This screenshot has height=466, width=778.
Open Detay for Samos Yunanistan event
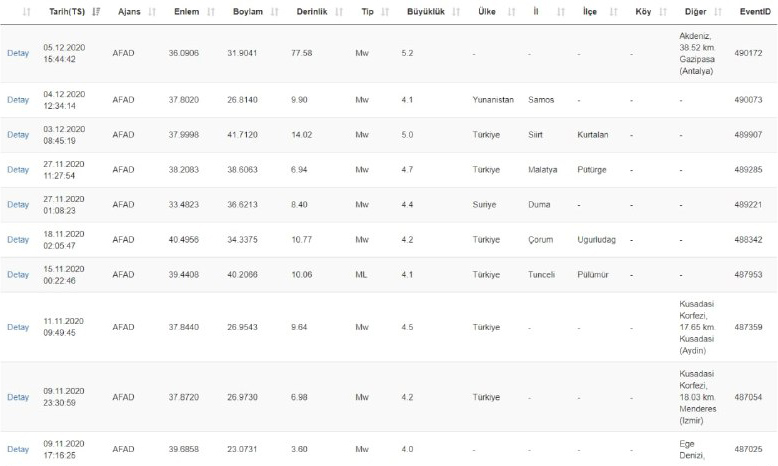point(18,100)
